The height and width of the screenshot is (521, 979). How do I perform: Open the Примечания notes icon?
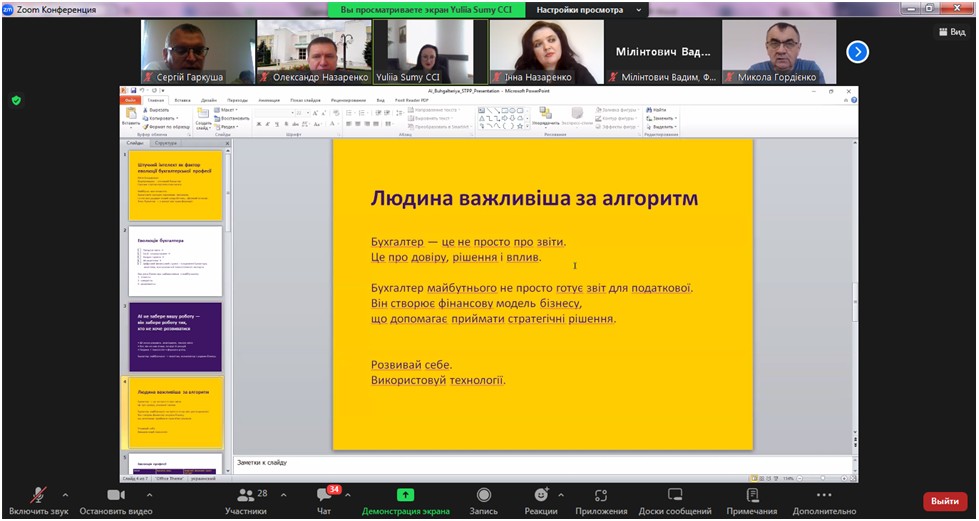click(x=752, y=495)
